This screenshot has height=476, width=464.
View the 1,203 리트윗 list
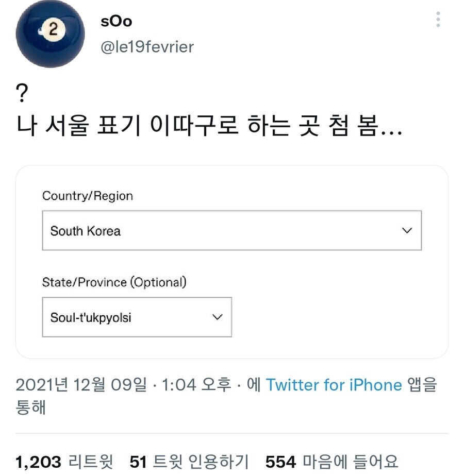coord(64,462)
